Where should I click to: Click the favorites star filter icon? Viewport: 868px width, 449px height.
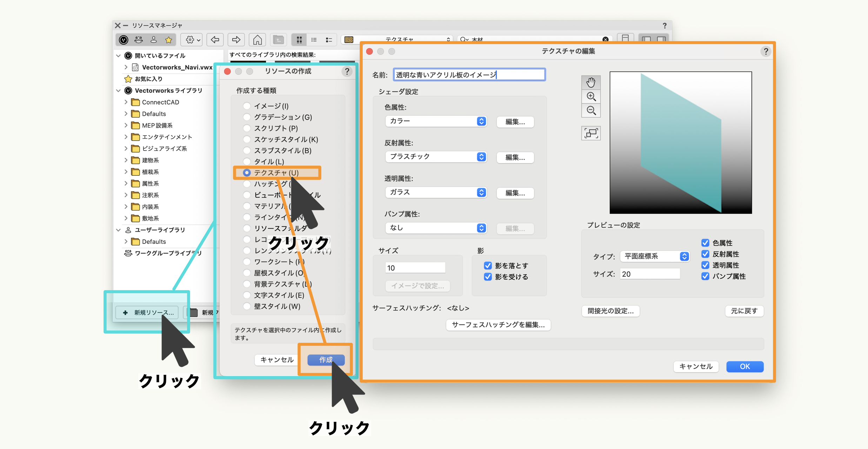[169, 40]
